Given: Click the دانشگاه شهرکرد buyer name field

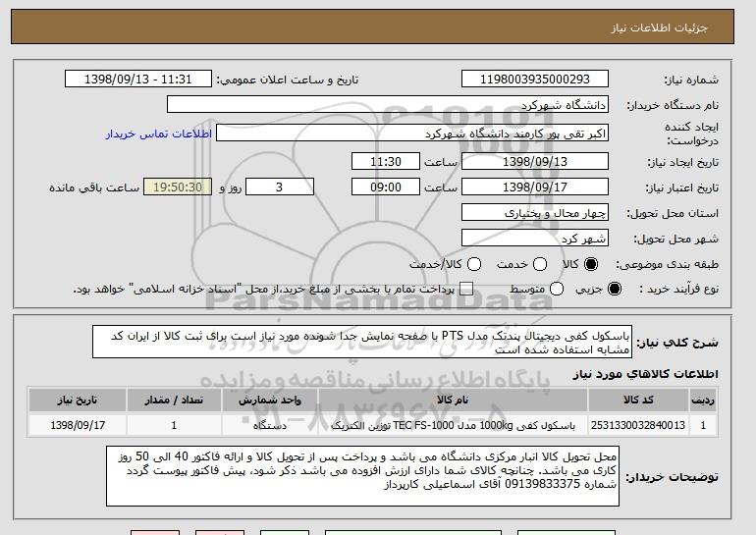Looking at the screenshot, I should tap(388, 105).
